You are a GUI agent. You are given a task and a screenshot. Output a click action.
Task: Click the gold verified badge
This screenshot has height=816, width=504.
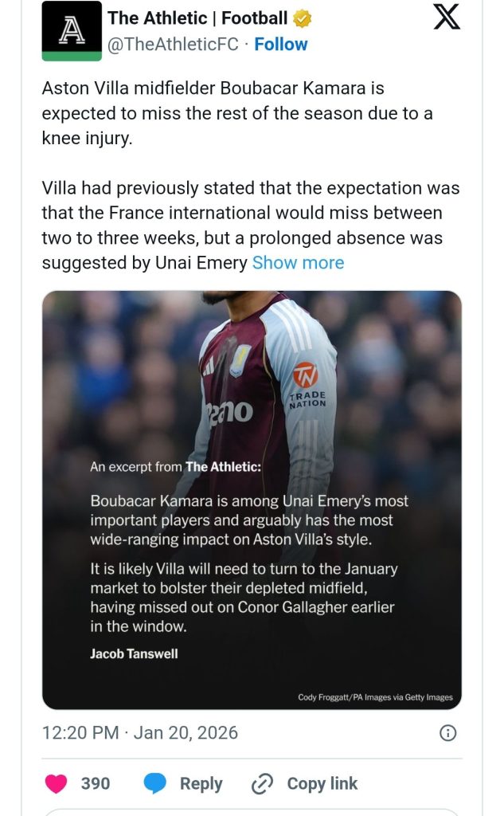tap(303, 18)
